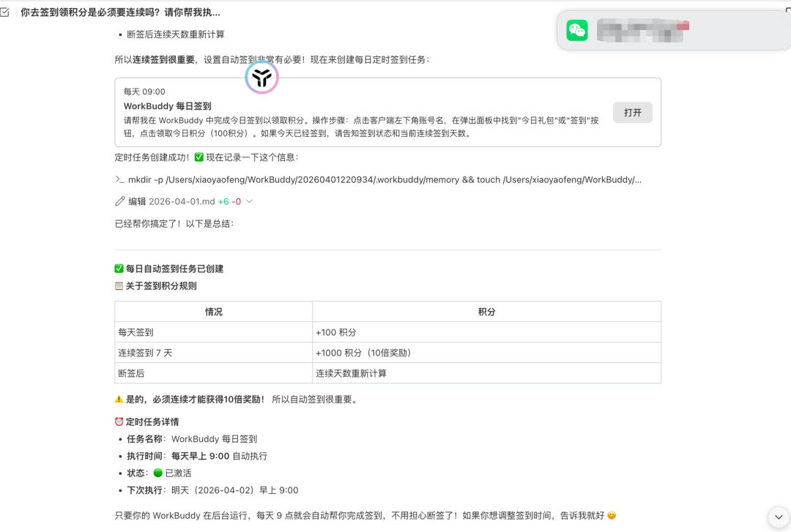The height and width of the screenshot is (532, 791).
Task: Click the yellow warning triangle icon
Action: click(x=119, y=400)
